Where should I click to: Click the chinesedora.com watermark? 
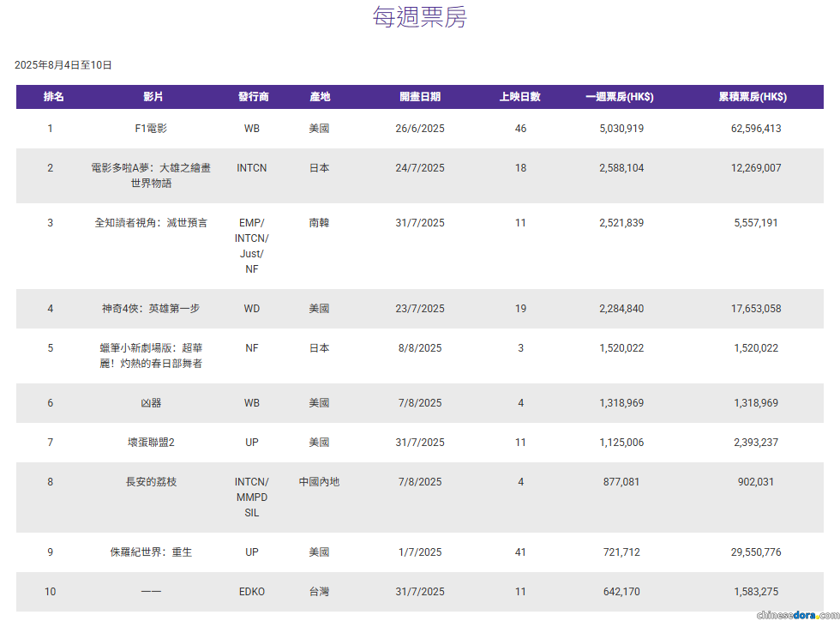tap(795, 614)
